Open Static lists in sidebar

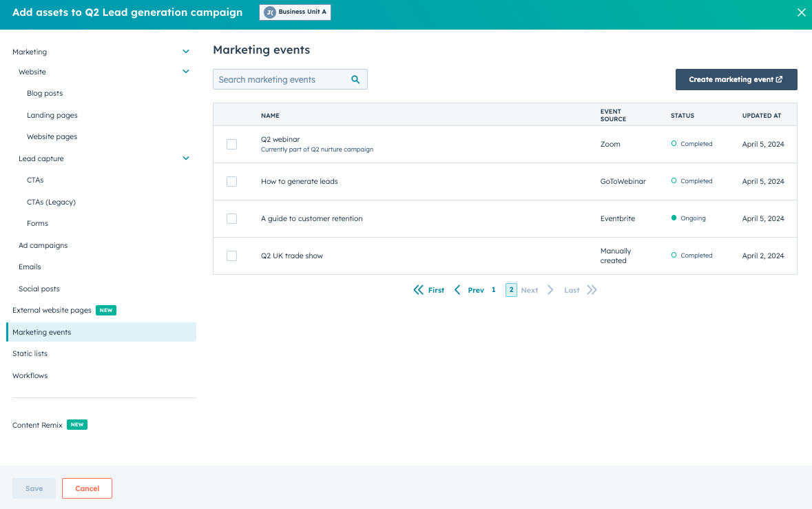point(30,353)
